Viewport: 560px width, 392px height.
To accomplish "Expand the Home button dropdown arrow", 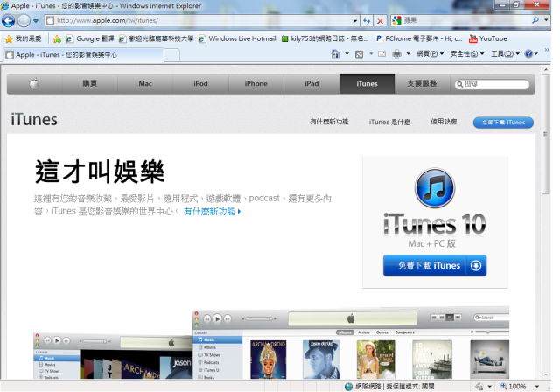I will (346, 54).
